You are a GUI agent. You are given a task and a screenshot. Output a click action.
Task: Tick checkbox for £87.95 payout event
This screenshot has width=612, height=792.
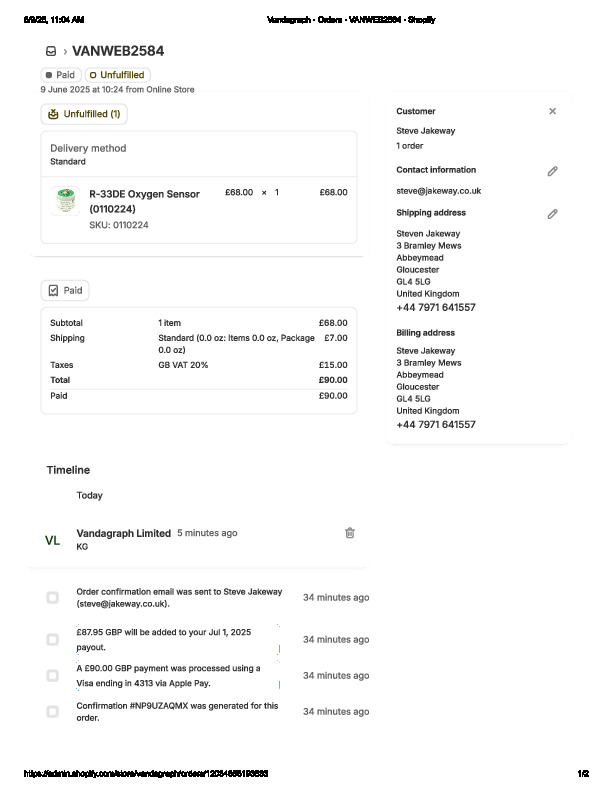coord(52,640)
